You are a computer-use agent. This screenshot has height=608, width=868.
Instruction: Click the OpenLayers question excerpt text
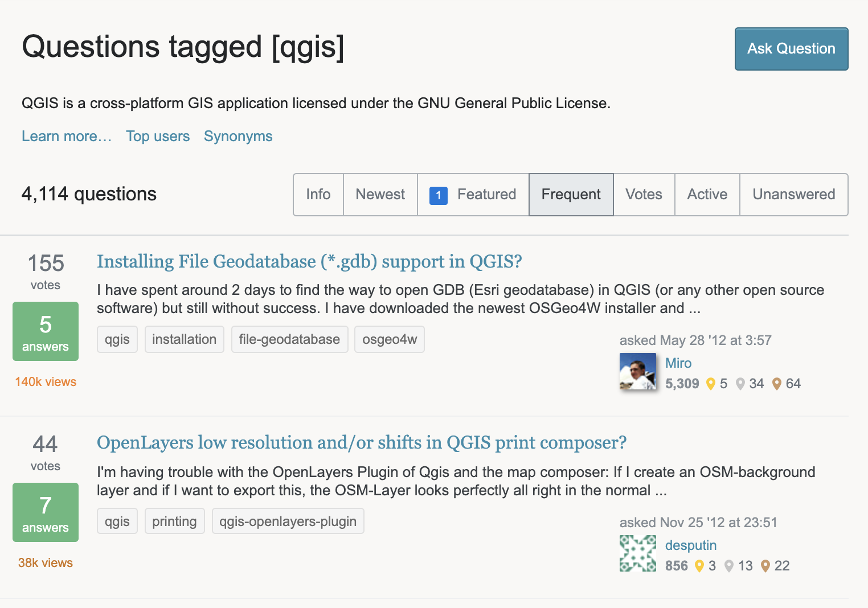pos(456,482)
